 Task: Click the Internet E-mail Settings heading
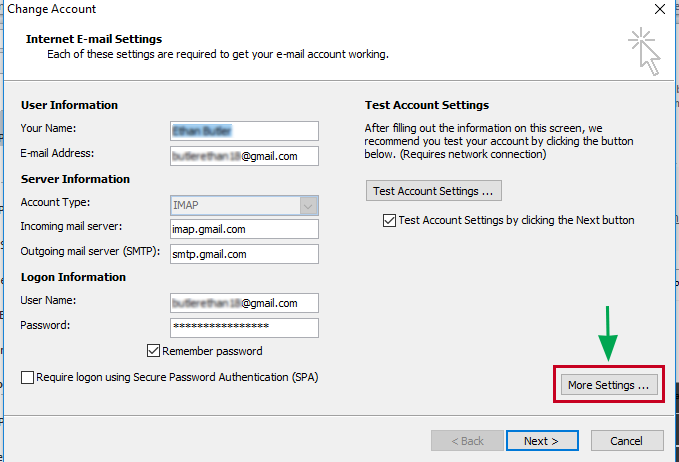pos(94,39)
